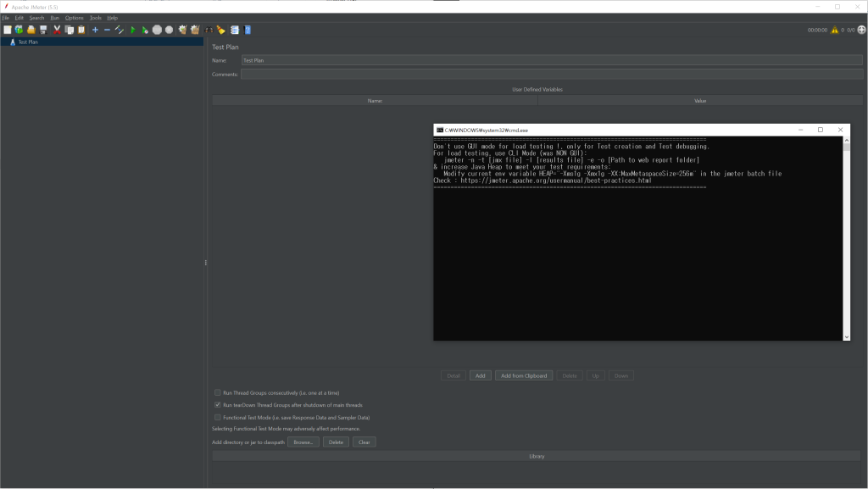Image resolution: width=868 pixels, height=489 pixels.
Task: Clear results with single gear-broom icon
Action: (x=183, y=30)
